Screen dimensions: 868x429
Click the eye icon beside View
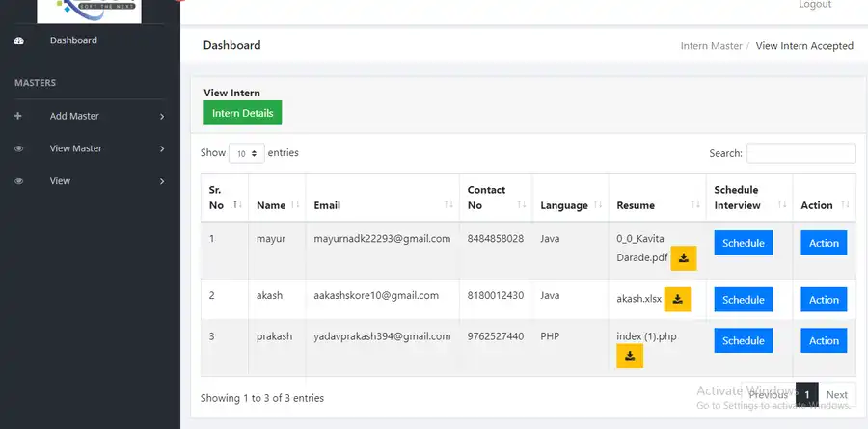pos(18,181)
